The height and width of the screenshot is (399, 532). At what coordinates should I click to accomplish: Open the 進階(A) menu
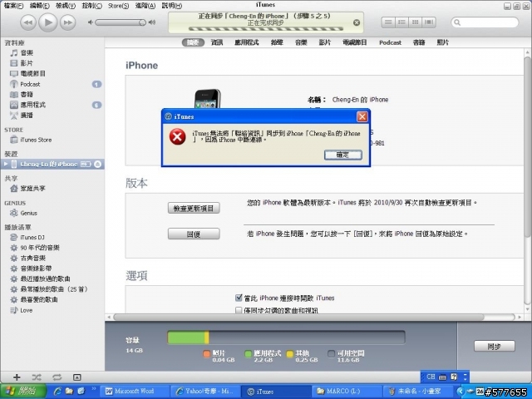(x=145, y=6)
